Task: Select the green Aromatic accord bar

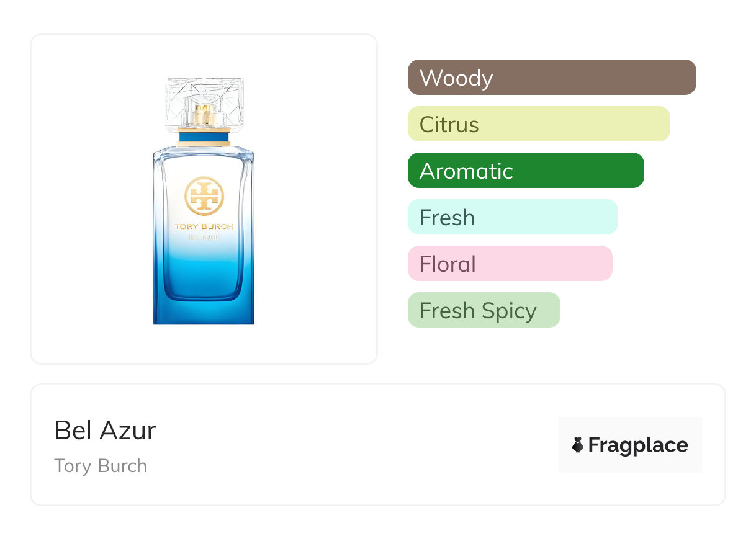Action: pyautogui.click(x=525, y=171)
